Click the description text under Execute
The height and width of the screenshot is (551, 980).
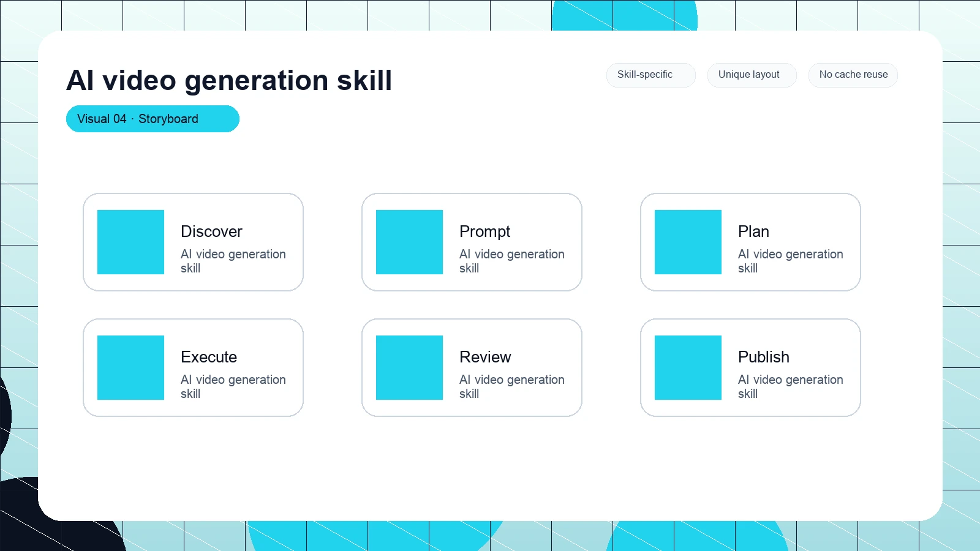pyautogui.click(x=233, y=386)
